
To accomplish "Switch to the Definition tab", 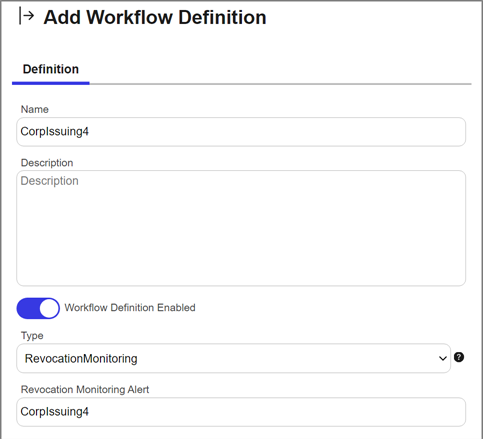I will click(51, 69).
